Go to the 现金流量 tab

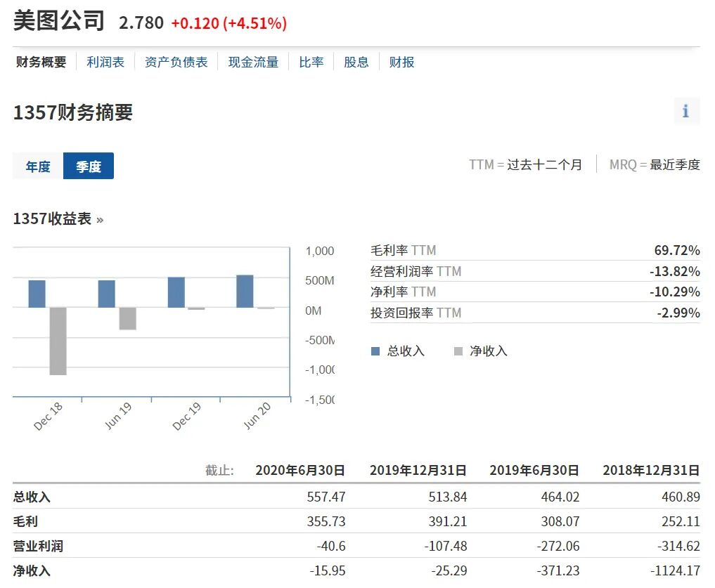(253, 62)
